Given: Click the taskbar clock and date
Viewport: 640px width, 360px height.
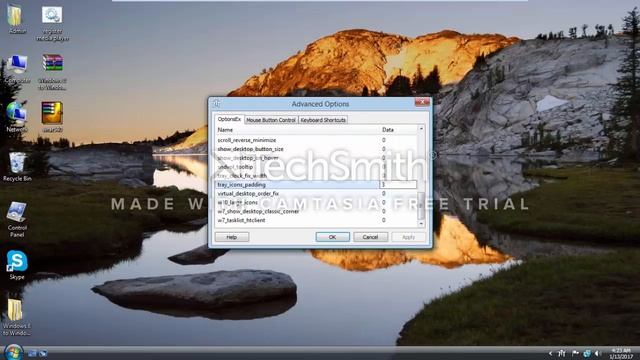Looking at the screenshot, I should click(620, 353).
